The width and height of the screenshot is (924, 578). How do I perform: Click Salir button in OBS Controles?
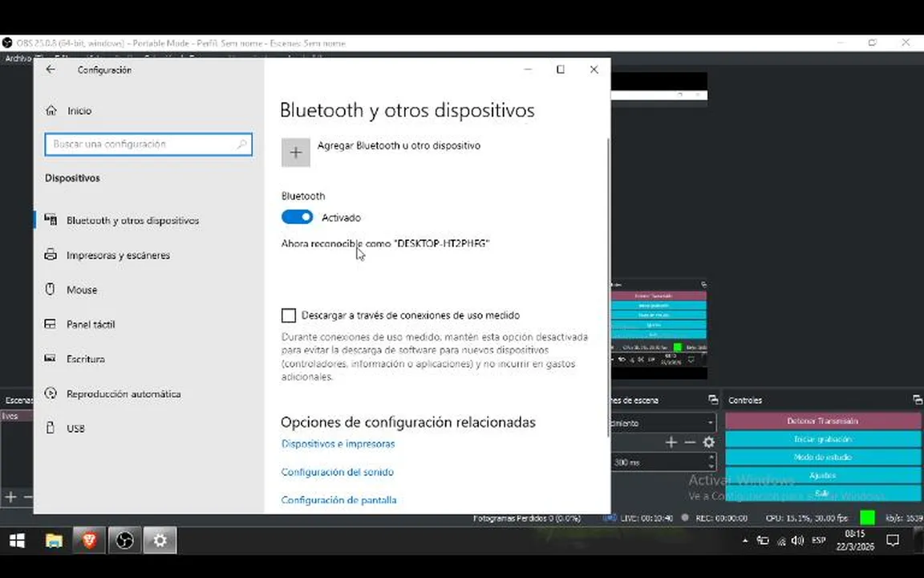(823, 493)
